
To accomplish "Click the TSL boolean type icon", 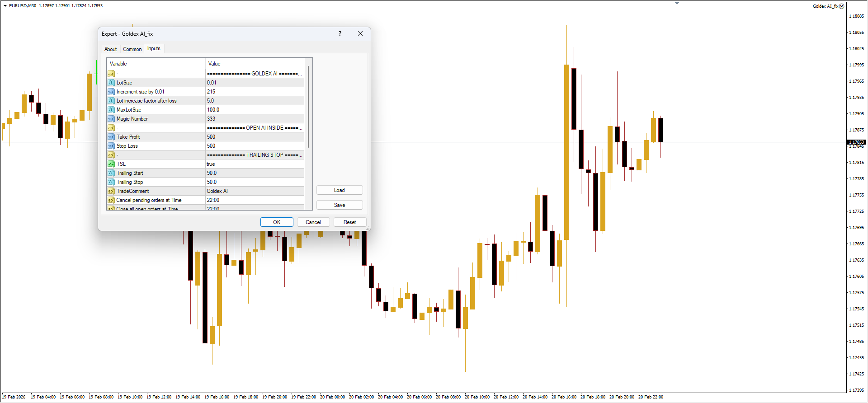I will pos(111,164).
